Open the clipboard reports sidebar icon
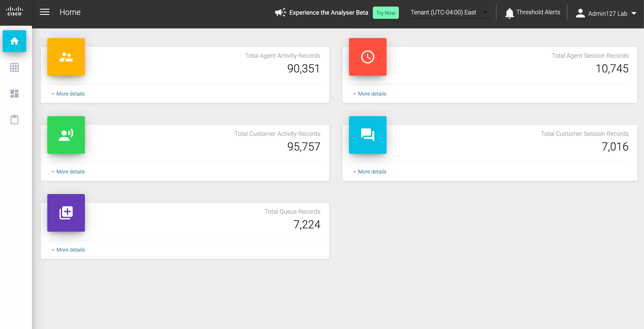This screenshot has width=644, height=329. pos(14,119)
